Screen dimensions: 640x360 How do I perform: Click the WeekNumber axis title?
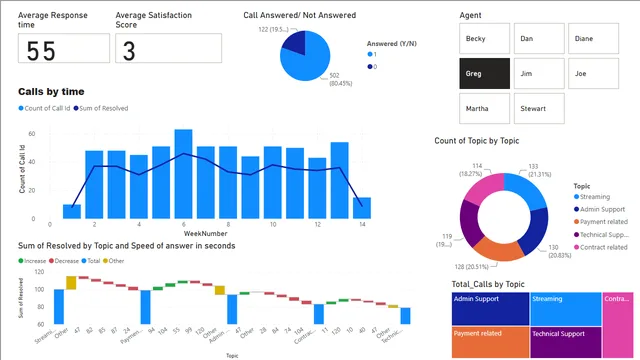tap(205, 233)
